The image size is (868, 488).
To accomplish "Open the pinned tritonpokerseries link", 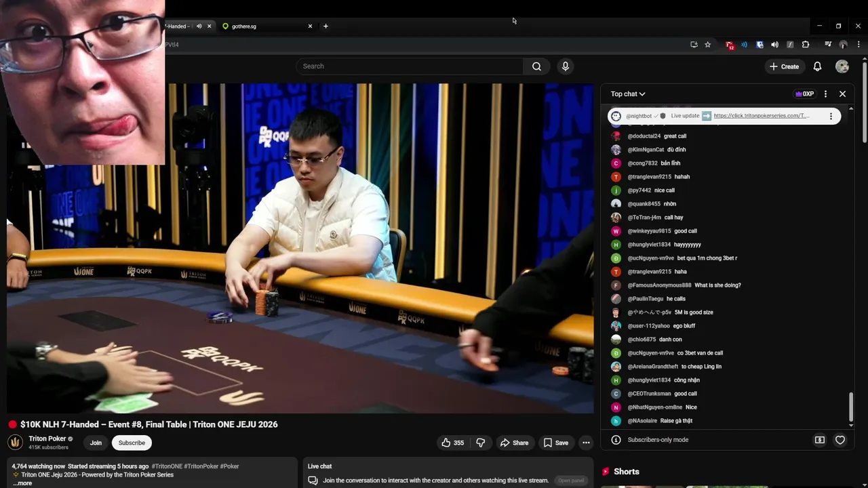I will (x=761, y=116).
